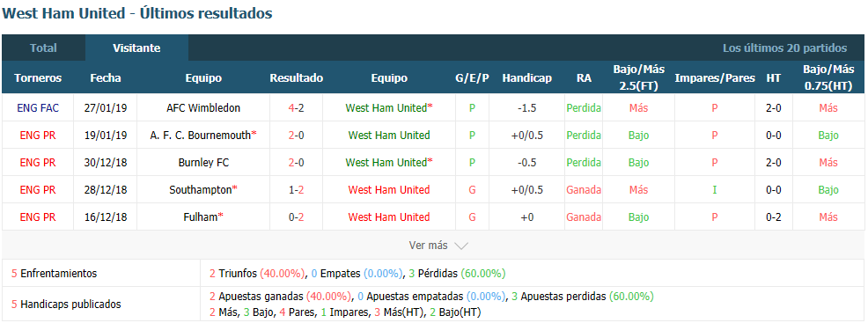Click the 0-2 Fulham match result
This screenshot has height=323, width=868.
296,217
